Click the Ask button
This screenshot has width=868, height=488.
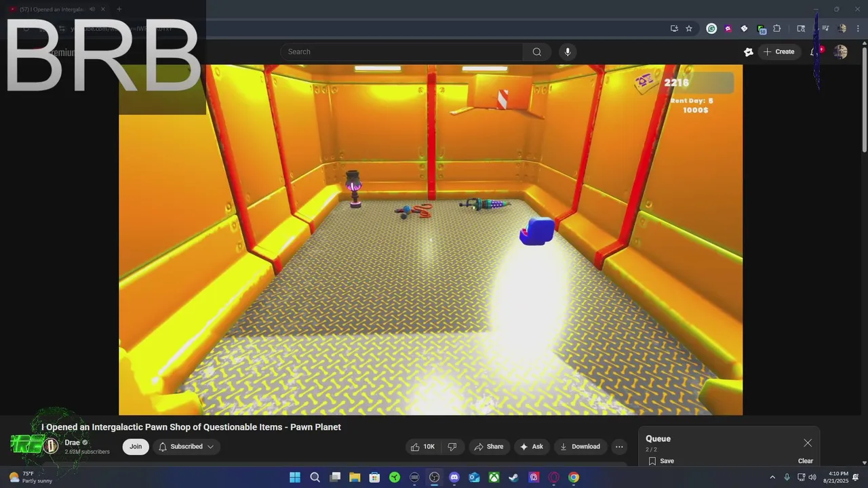coord(532,447)
